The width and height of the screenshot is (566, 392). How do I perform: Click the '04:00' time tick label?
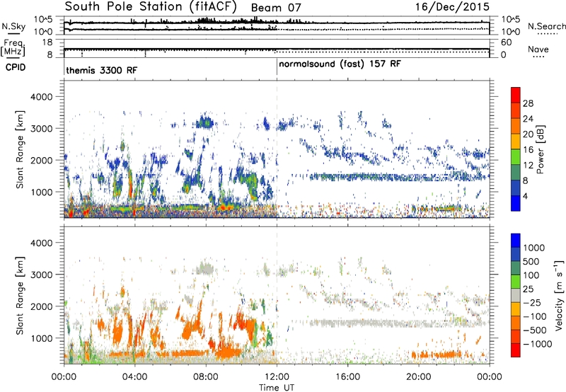[x=134, y=377]
